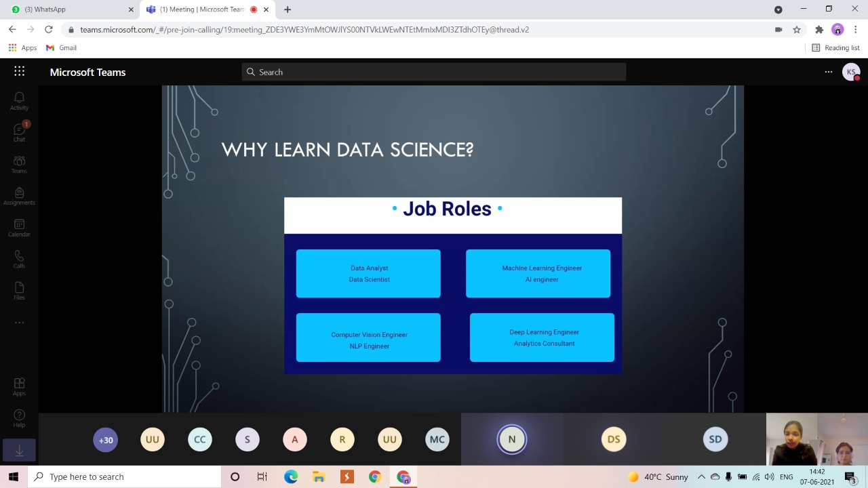
Task: Go to Assignments in the sidebar
Action: 19,196
